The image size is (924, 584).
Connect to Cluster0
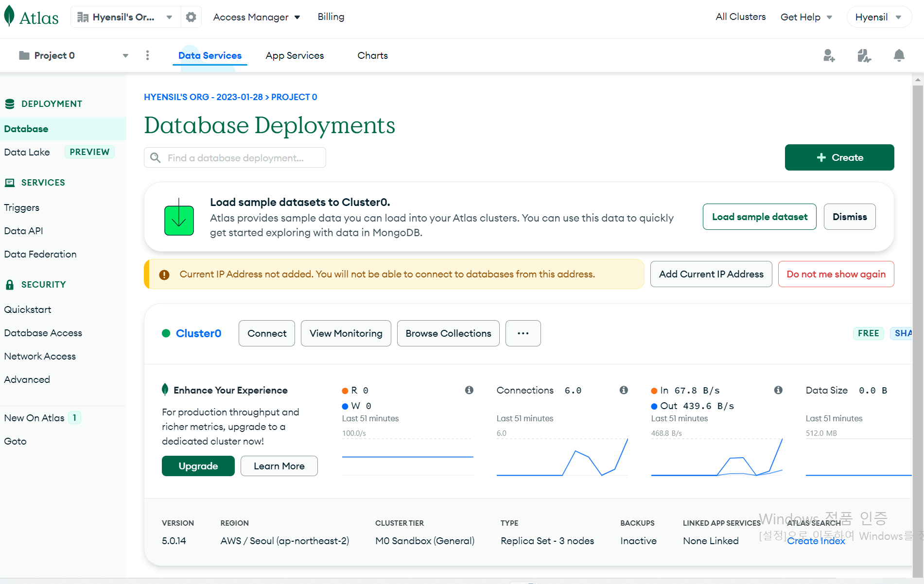(267, 333)
